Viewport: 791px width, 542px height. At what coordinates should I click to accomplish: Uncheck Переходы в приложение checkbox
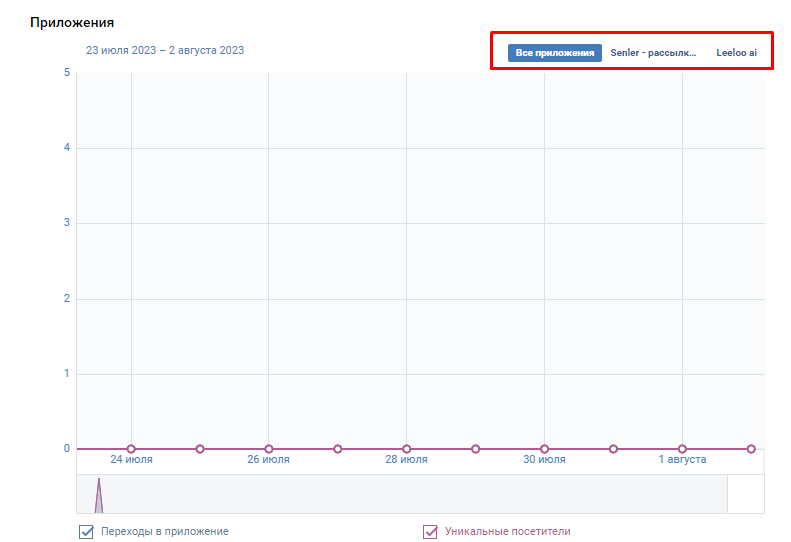(86, 531)
